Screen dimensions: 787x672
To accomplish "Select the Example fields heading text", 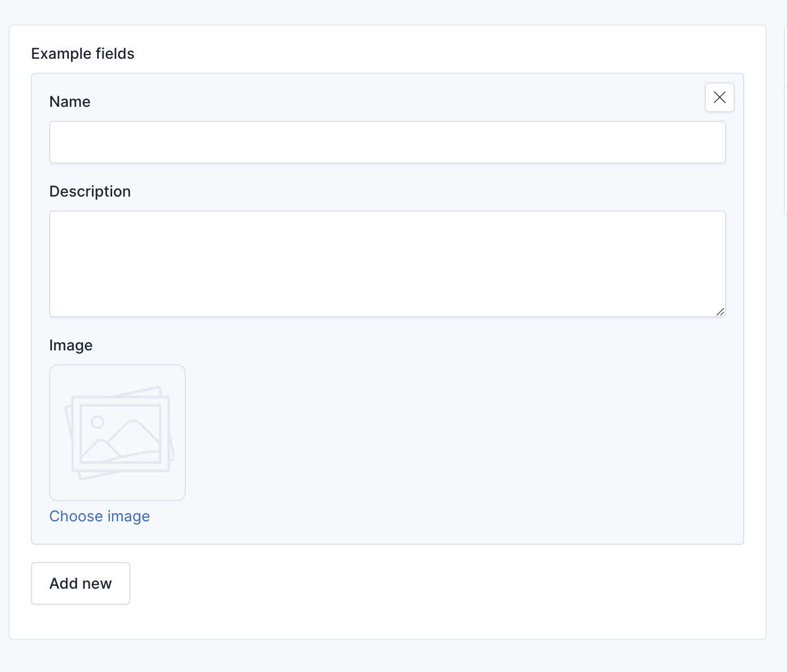I will 83,53.
